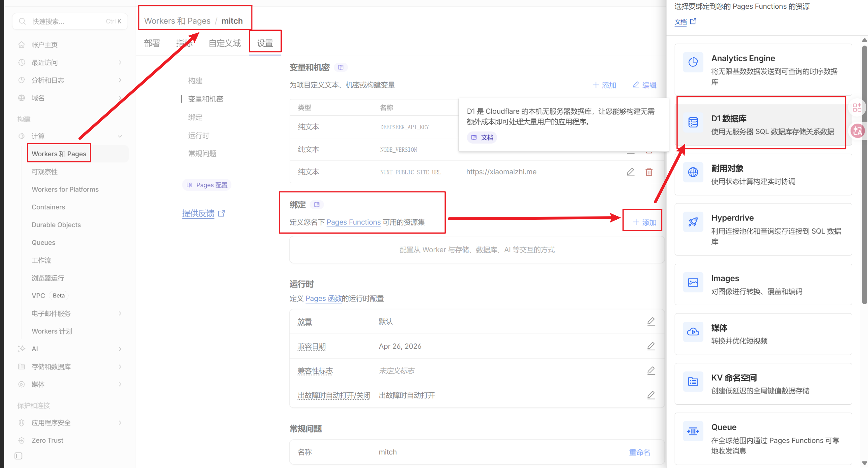
Task: Click the search magnifier icon
Action: [22, 21]
